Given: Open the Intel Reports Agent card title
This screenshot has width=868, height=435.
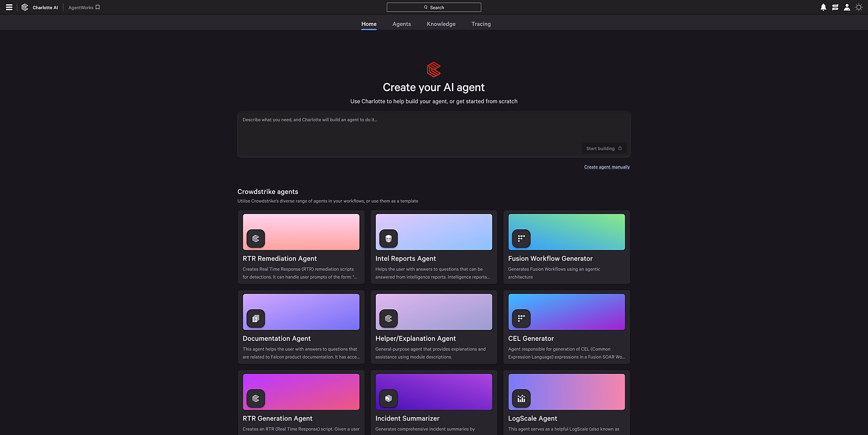Looking at the screenshot, I should point(406,259).
